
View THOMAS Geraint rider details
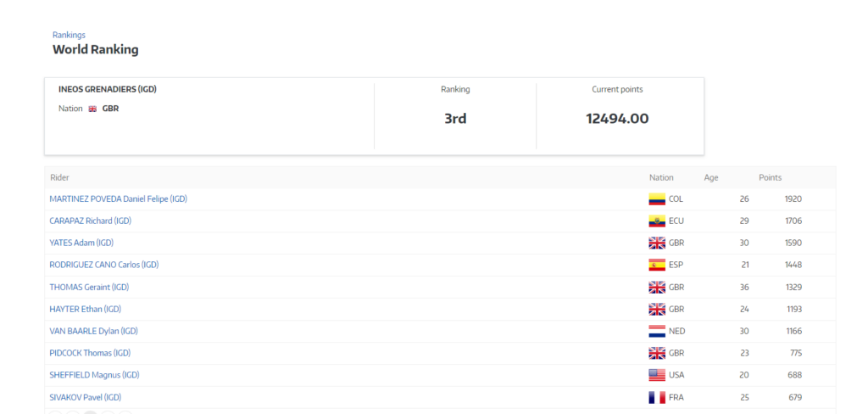[90, 287]
